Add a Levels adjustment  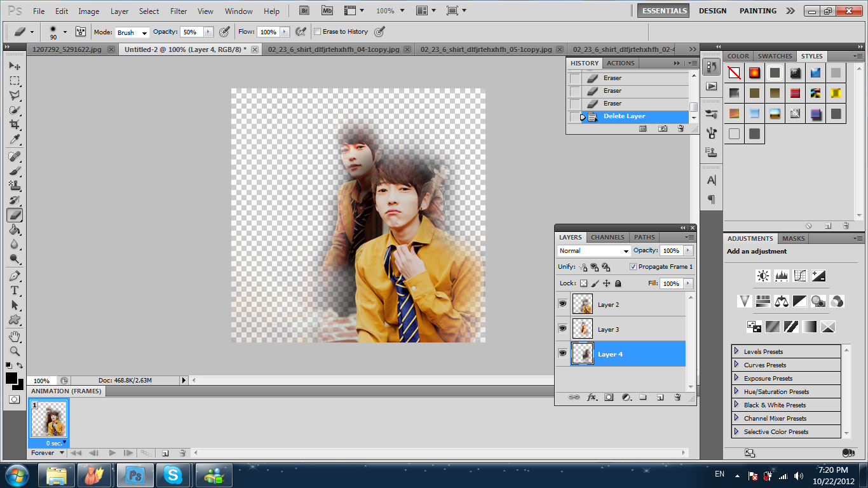coord(782,276)
